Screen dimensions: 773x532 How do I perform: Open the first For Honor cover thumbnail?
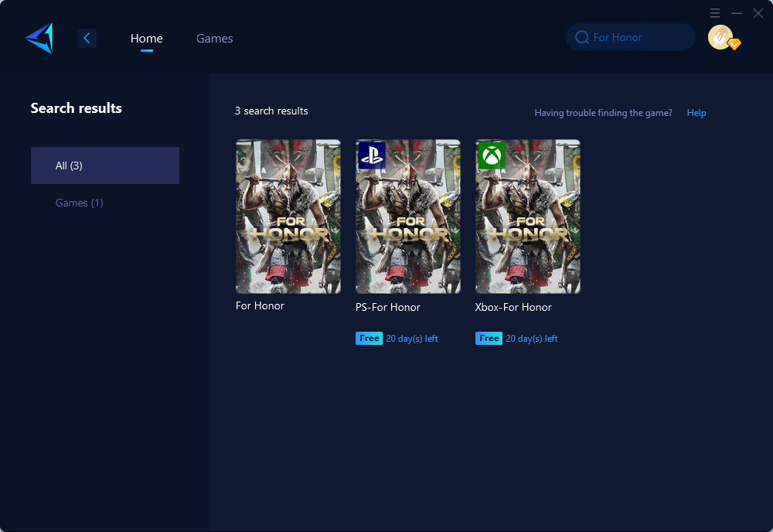click(288, 217)
